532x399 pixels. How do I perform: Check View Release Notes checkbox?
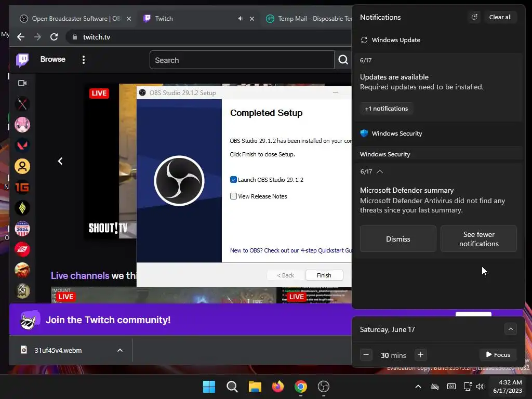[x=233, y=196]
